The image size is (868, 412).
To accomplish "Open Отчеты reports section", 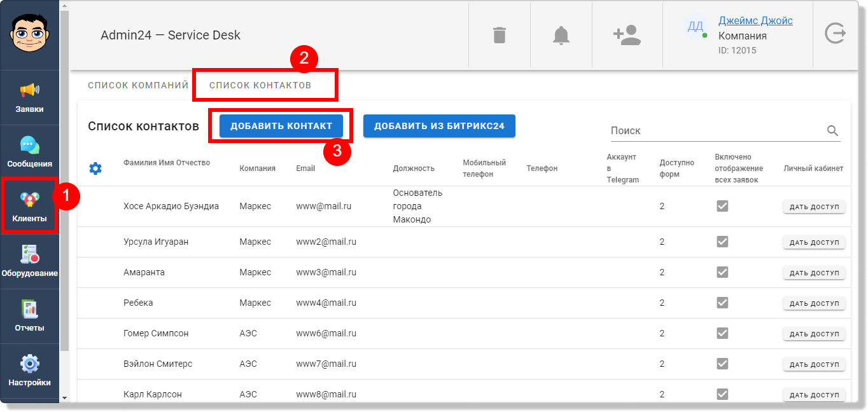I will [30, 316].
